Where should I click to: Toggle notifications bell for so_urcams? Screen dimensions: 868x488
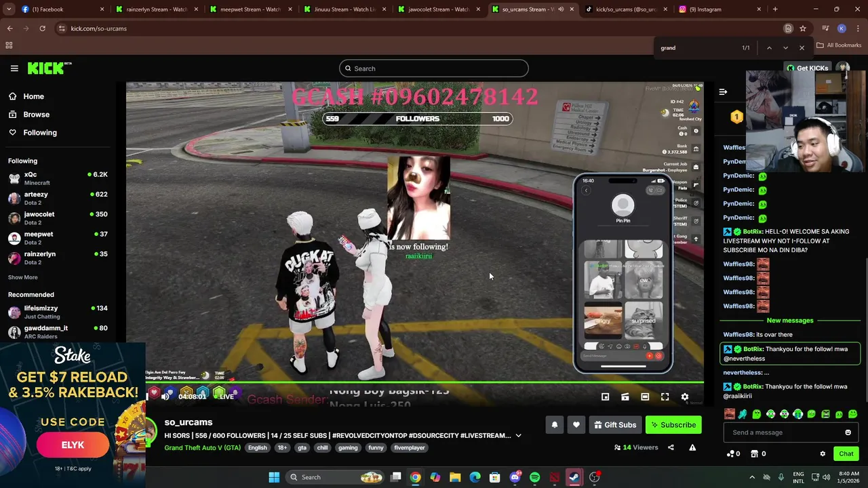point(554,425)
